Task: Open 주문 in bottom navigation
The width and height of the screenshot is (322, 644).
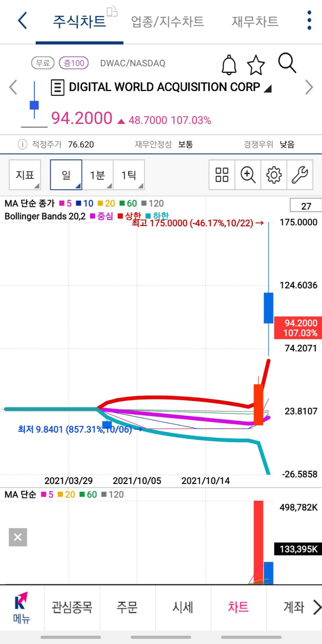Action: coord(127,608)
